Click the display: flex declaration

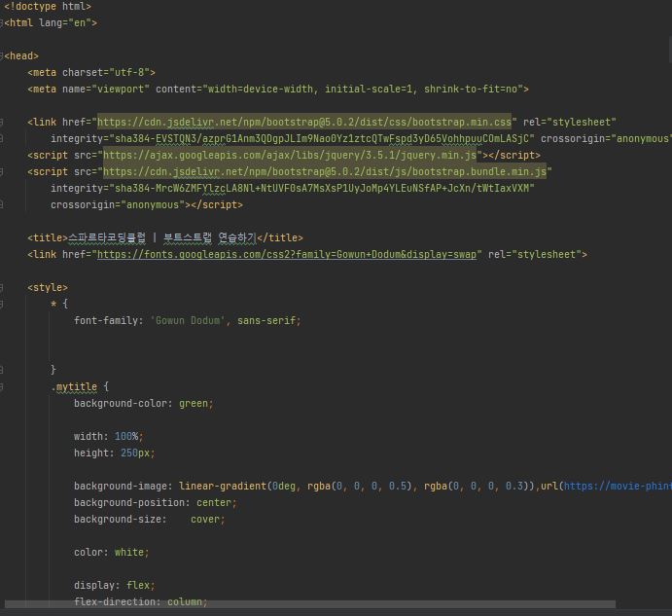pyautogui.click(x=115, y=585)
